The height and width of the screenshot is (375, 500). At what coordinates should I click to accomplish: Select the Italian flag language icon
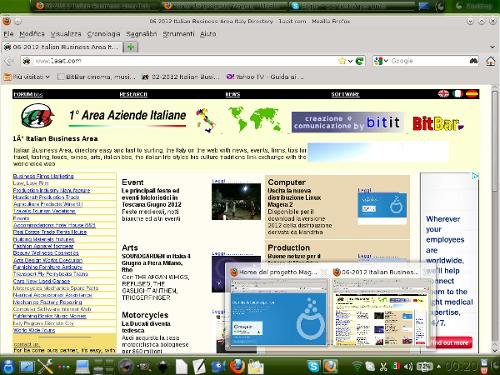click(458, 94)
